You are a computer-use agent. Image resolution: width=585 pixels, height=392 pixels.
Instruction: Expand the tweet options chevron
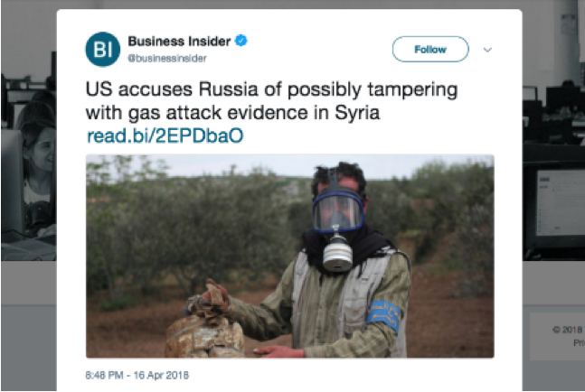click(x=487, y=50)
